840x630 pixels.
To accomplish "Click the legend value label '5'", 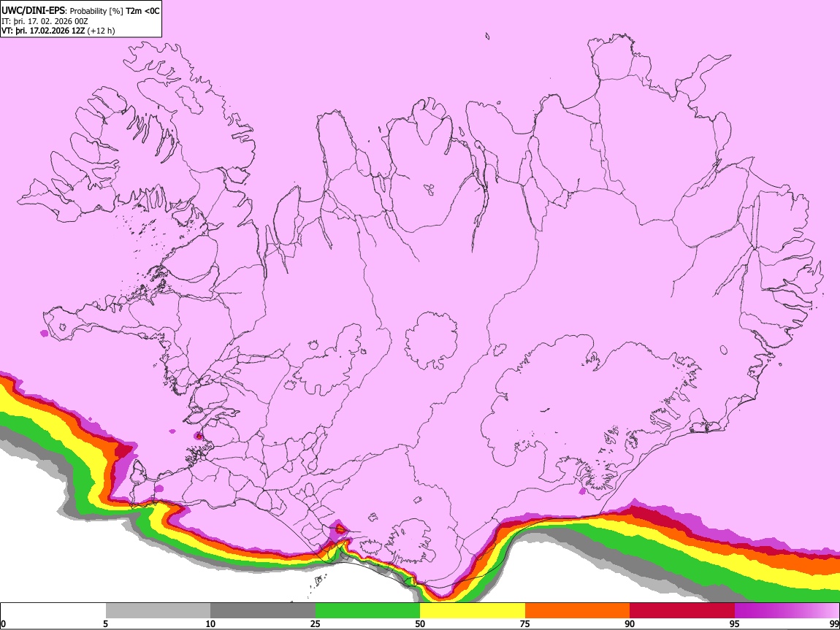I will (105, 623).
